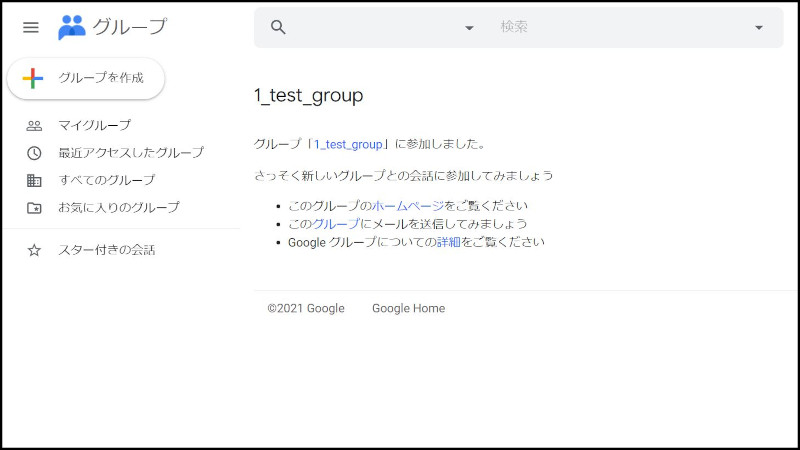Click the magnifying glass search icon
800x450 pixels.
coord(279,27)
